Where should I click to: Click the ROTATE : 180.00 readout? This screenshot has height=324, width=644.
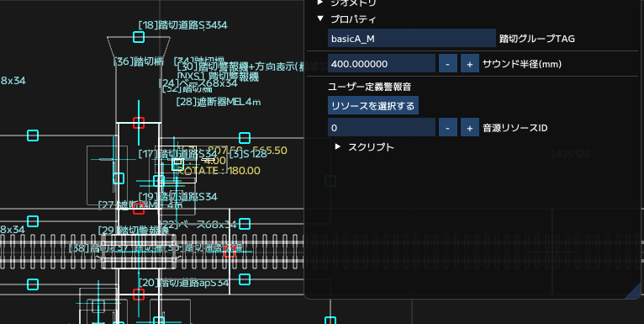(x=219, y=170)
